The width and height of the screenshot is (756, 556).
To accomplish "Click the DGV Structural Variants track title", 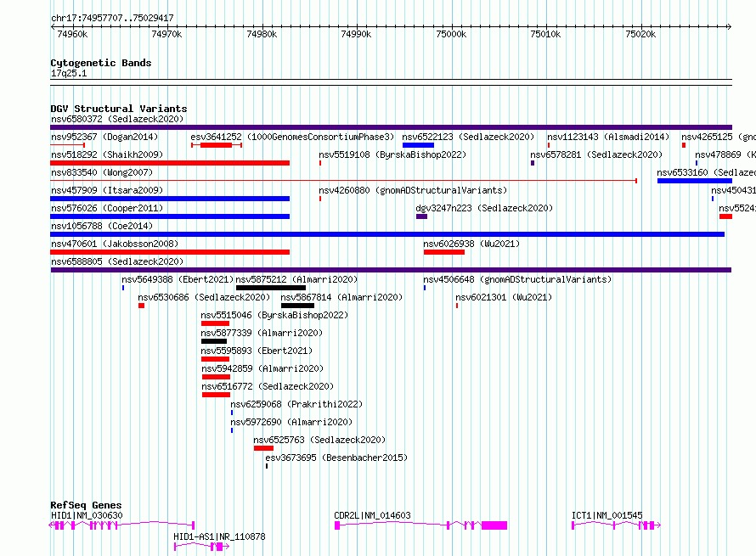I will tap(119, 109).
